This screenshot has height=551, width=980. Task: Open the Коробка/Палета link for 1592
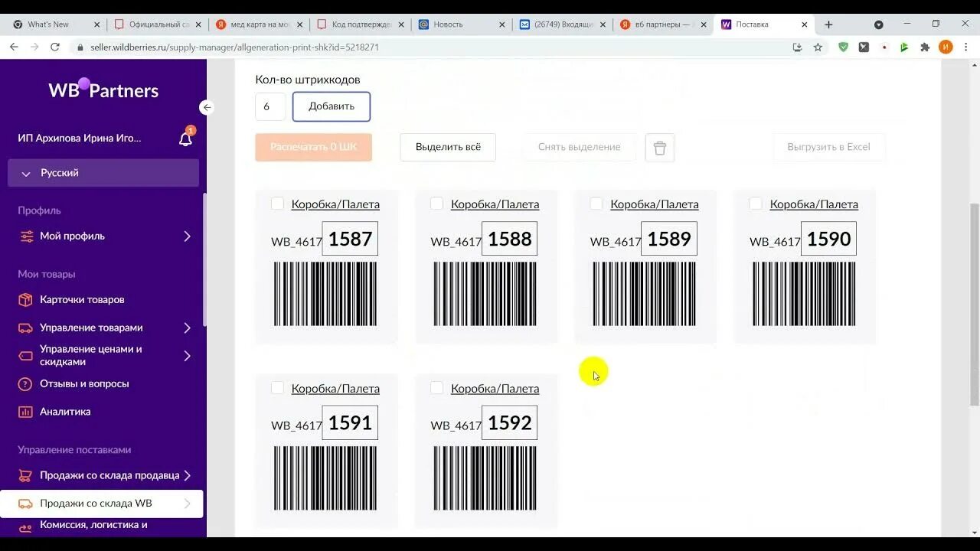(x=495, y=389)
